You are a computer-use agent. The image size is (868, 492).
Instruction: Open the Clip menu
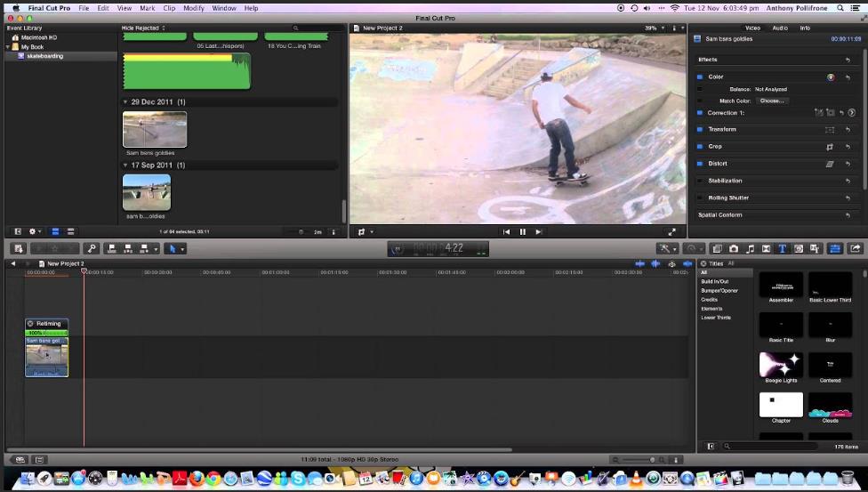pyautogui.click(x=169, y=8)
